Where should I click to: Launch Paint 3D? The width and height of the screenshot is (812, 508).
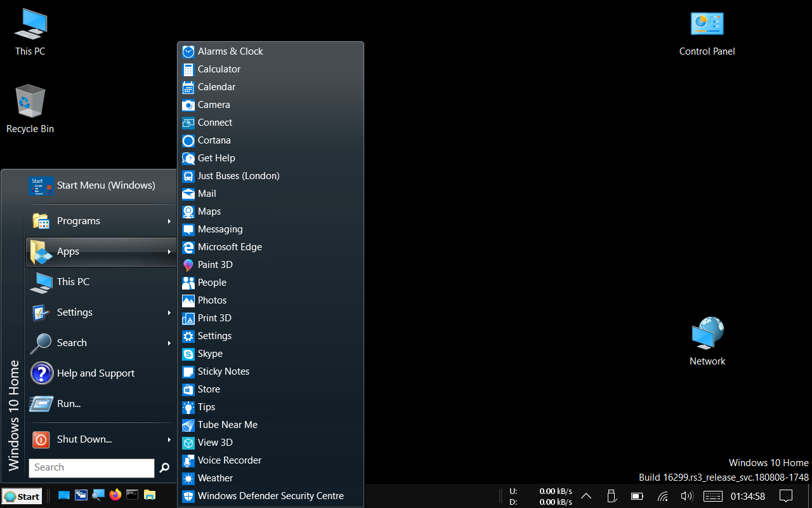pos(270,265)
